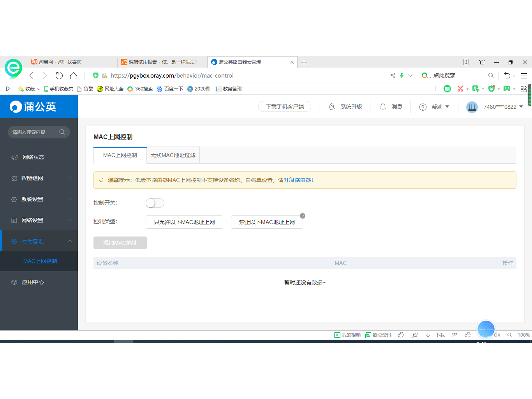This screenshot has height=399, width=532.
Task: Open the 360搜索 bookmark
Action: (140, 89)
